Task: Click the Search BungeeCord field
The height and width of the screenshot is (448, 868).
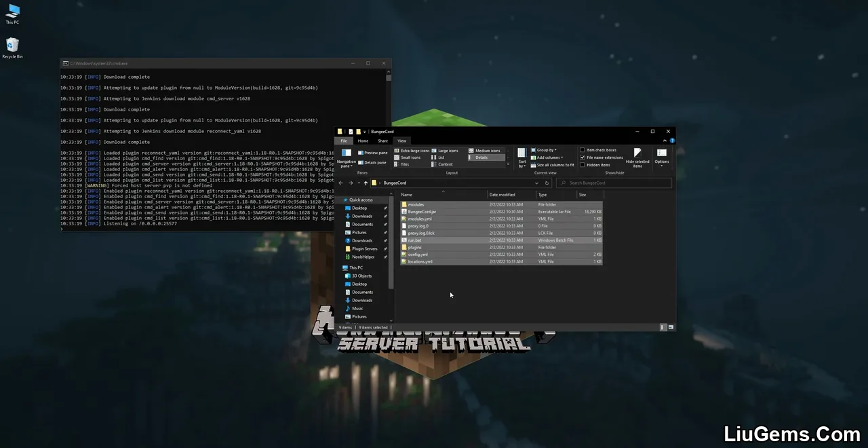Action: pyautogui.click(x=614, y=183)
